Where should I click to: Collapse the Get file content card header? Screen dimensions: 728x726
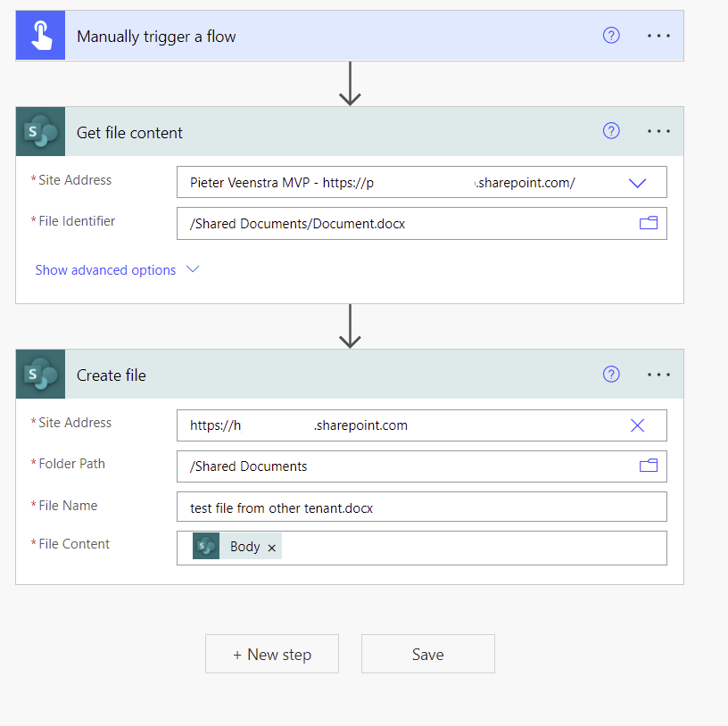click(x=350, y=131)
